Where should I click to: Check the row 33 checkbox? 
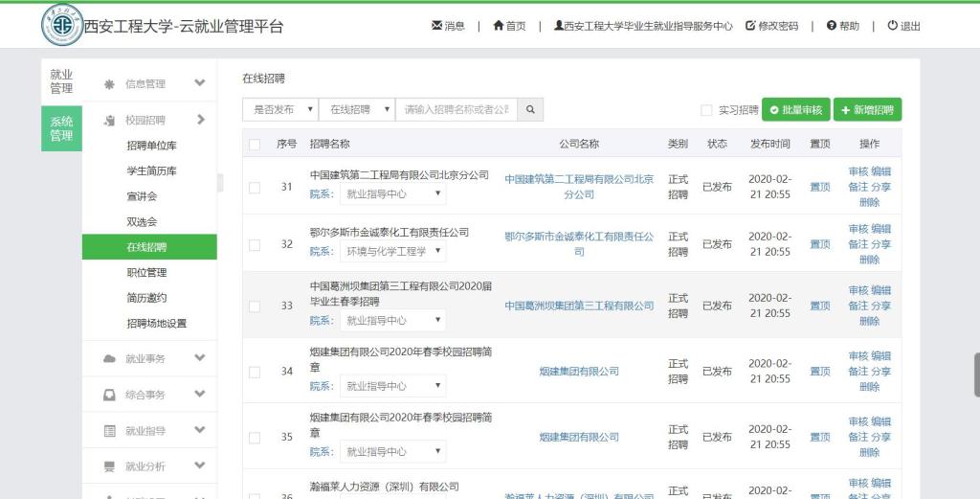coord(255,306)
